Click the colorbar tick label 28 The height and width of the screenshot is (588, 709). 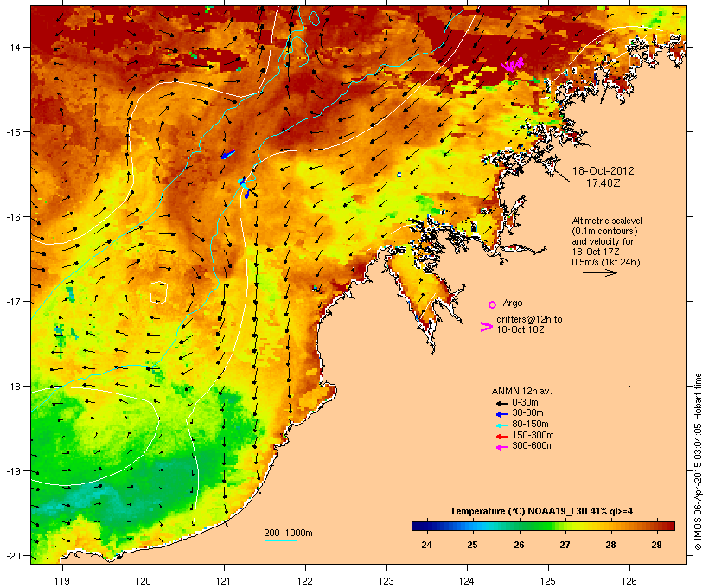pos(610,545)
